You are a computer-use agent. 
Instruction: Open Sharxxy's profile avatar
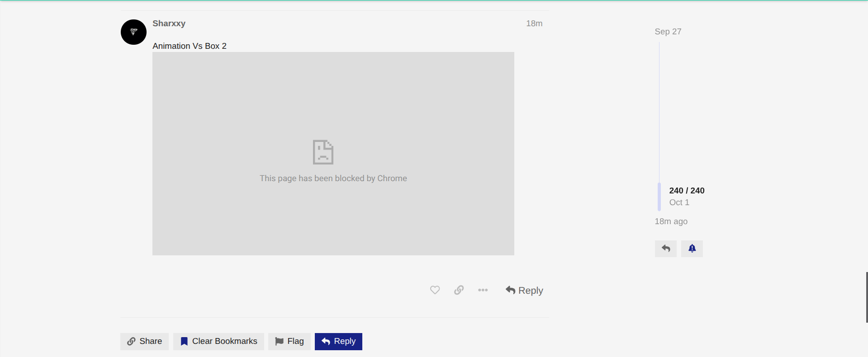(133, 32)
